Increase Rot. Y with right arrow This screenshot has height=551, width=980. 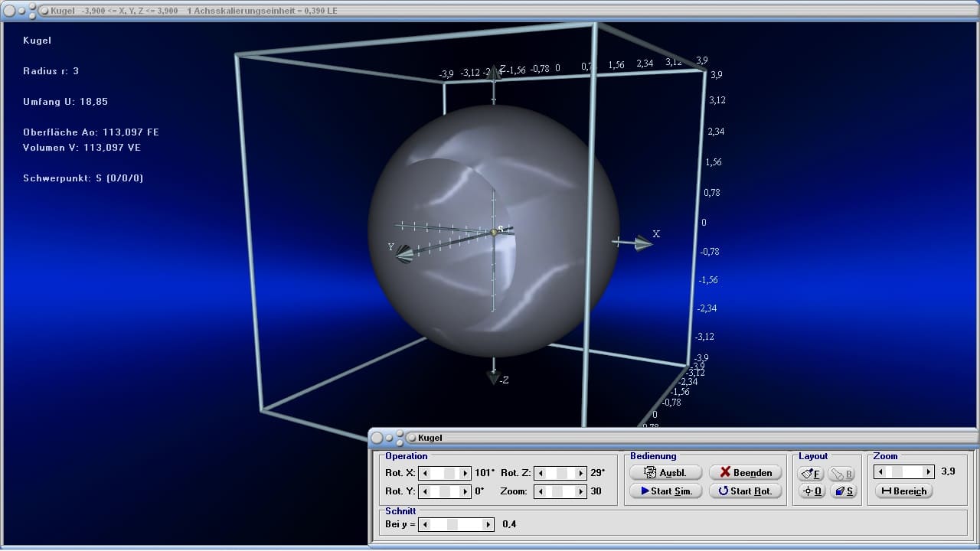[464, 491]
